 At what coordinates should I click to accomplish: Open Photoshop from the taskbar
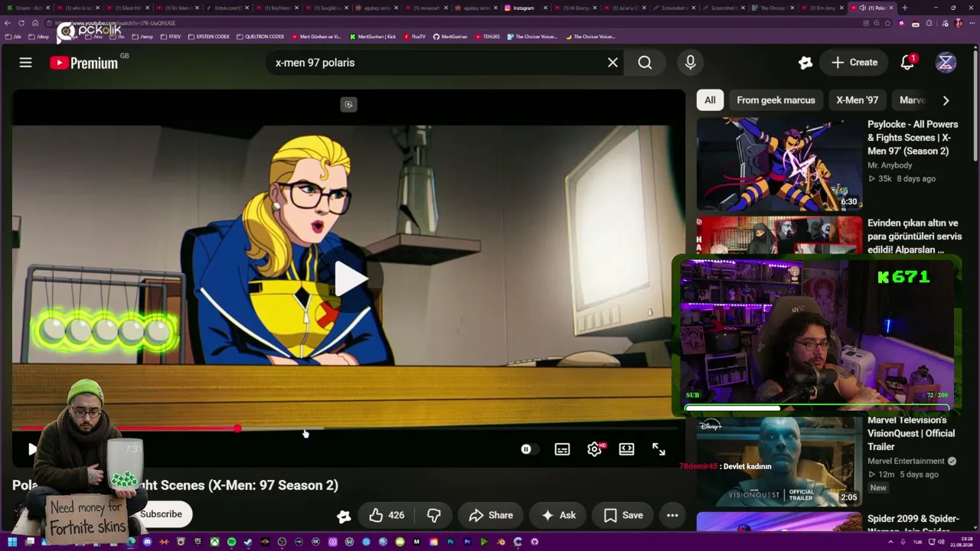pyautogui.click(x=450, y=542)
